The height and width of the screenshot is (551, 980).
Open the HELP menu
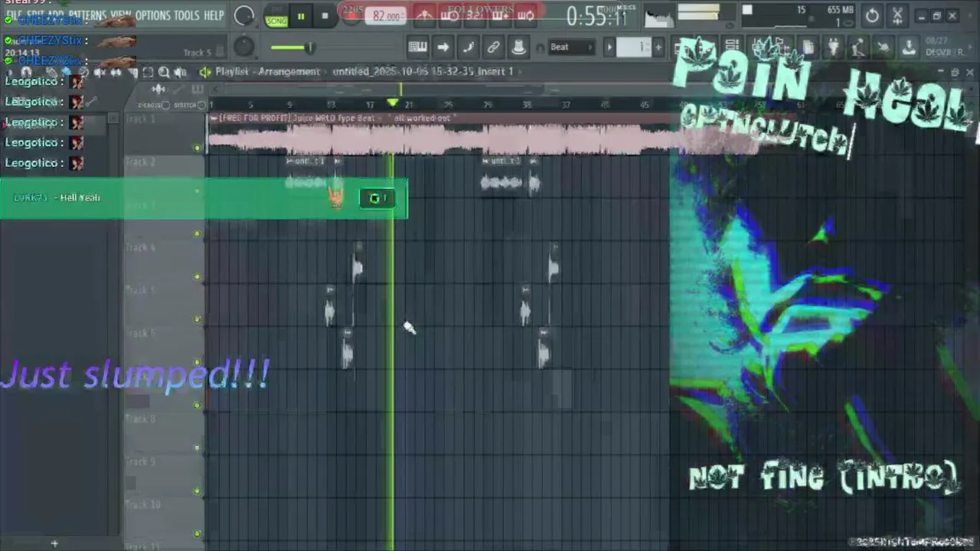pyautogui.click(x=214, y=15)
